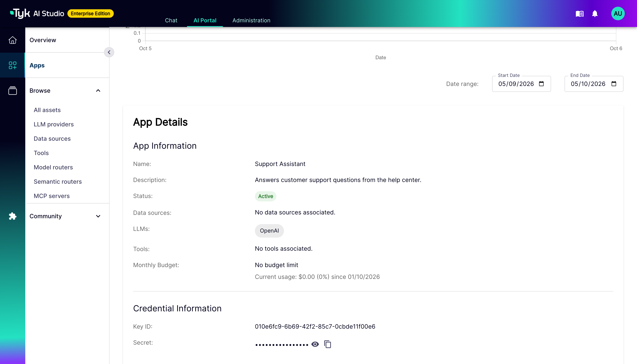Go to Overview in the sidebar

[67, 40]
